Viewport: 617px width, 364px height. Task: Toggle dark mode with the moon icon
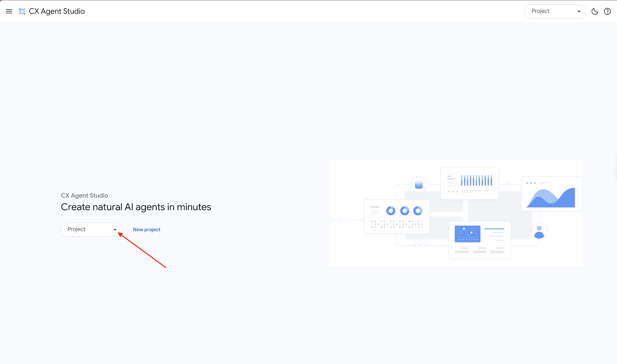[x=595, y=11]
